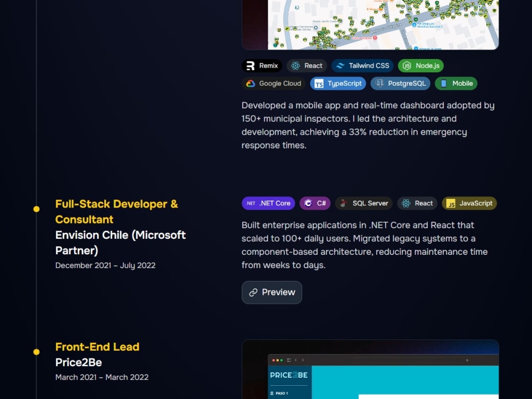The width and height of the screenshot is (532, 399).
Task: Click the timeline dot beside Front-End Lead
Action: 36,352
